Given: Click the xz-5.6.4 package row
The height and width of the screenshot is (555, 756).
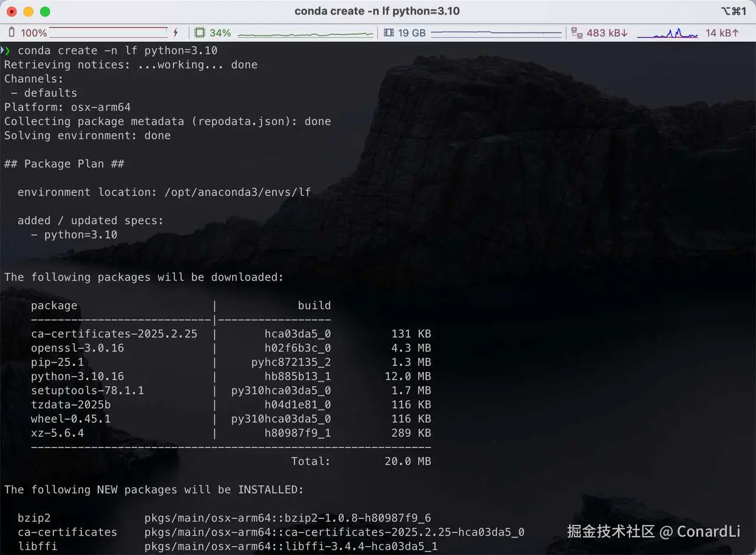Looking at the screenshot, I should 231,433.
